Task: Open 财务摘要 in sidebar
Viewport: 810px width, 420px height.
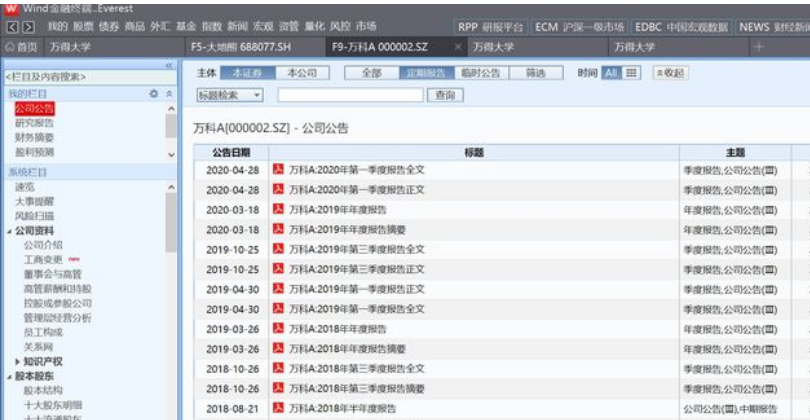Action: [x=35, y=137]
